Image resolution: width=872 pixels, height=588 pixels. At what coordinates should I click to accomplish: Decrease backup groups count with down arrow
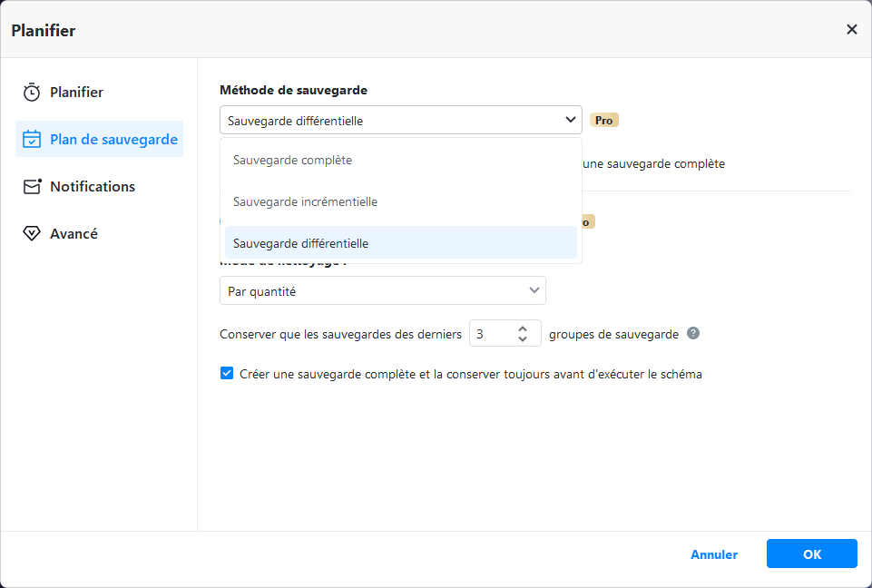pos(523,339)
